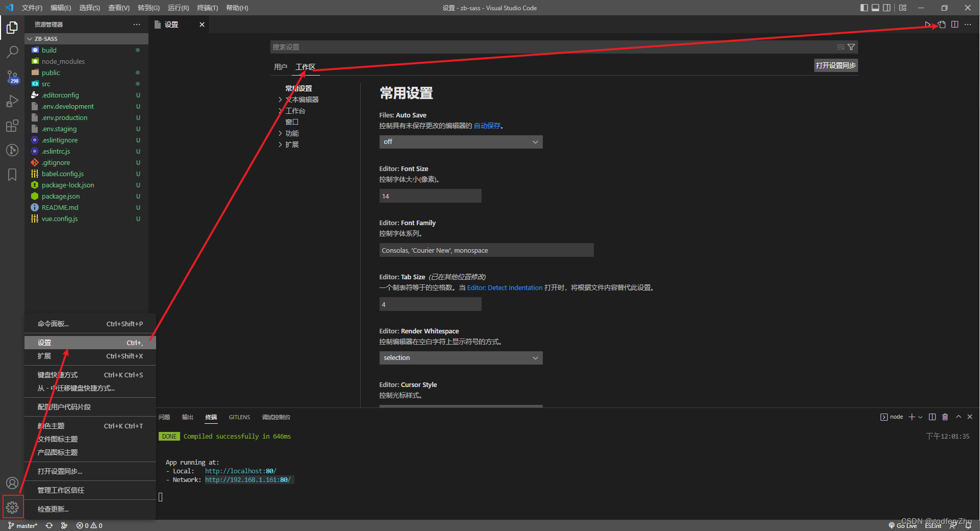Open the Bookmarks view in the activity bar
The width and height of the screenshot is (980, 531).
[12, 175]
